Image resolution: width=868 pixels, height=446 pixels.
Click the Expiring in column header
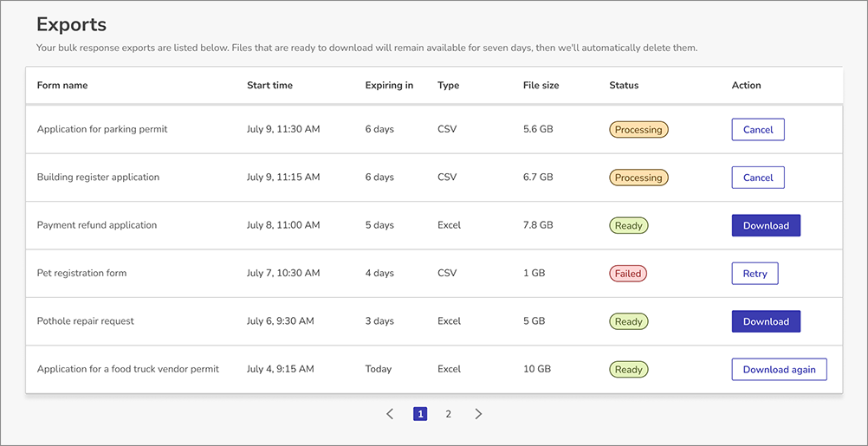[389, 86]
